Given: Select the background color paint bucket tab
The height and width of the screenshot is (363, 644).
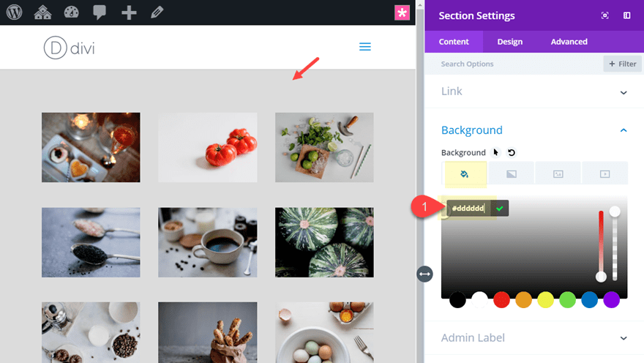Looking at the screenshot, I should tap(465, 174).
